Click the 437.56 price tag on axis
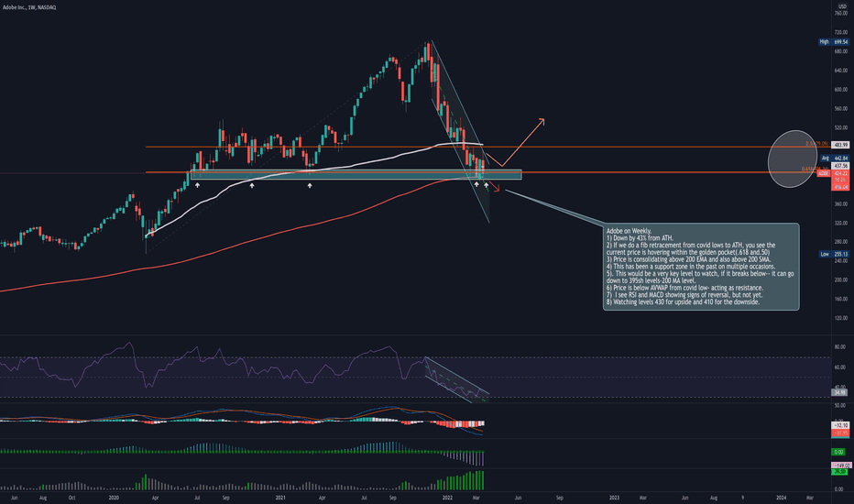854x504 pixels. pos(840,166)
